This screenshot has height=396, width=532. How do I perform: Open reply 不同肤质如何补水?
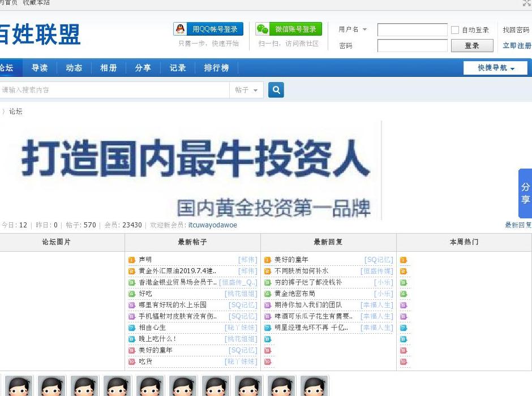pyautogui.click(x=301, y=271)
